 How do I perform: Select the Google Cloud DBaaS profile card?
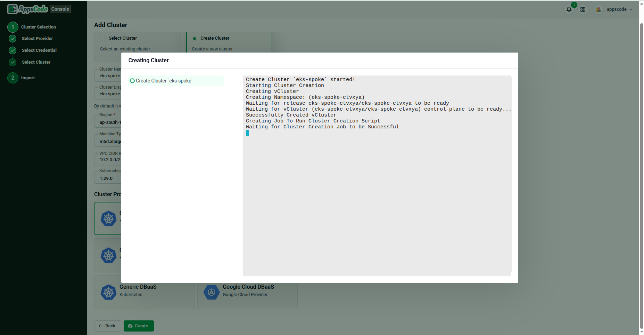(247, 292)
